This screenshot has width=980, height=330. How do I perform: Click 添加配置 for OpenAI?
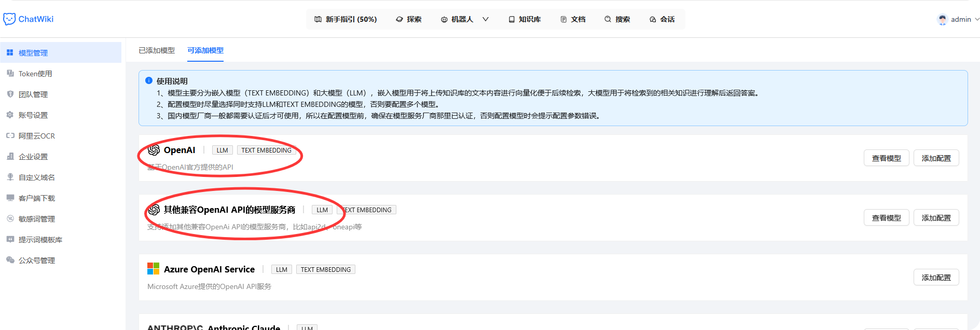tap(936, 158)
